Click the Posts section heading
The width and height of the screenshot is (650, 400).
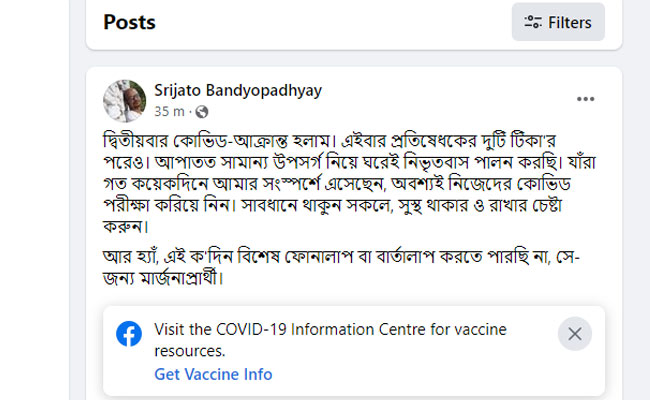(129, 22)
